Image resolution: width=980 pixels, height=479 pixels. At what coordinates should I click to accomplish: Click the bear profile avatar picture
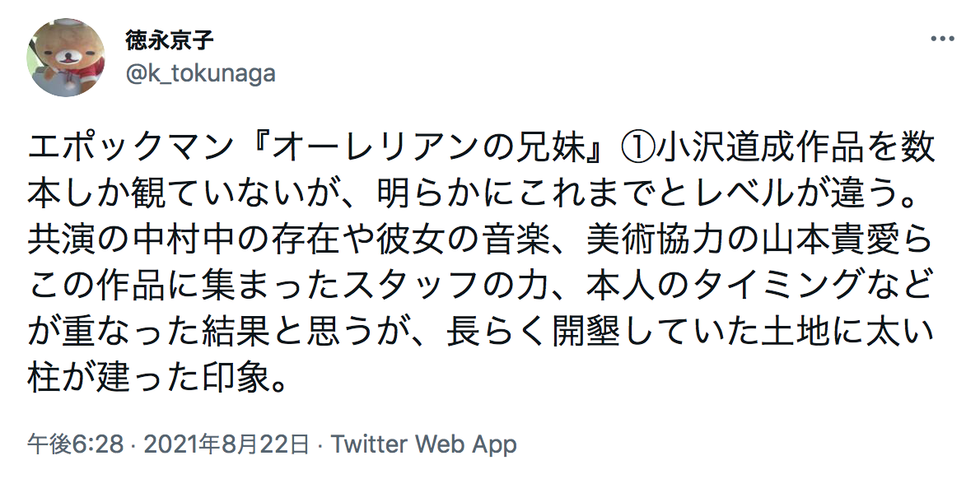(x=66, y=58)
